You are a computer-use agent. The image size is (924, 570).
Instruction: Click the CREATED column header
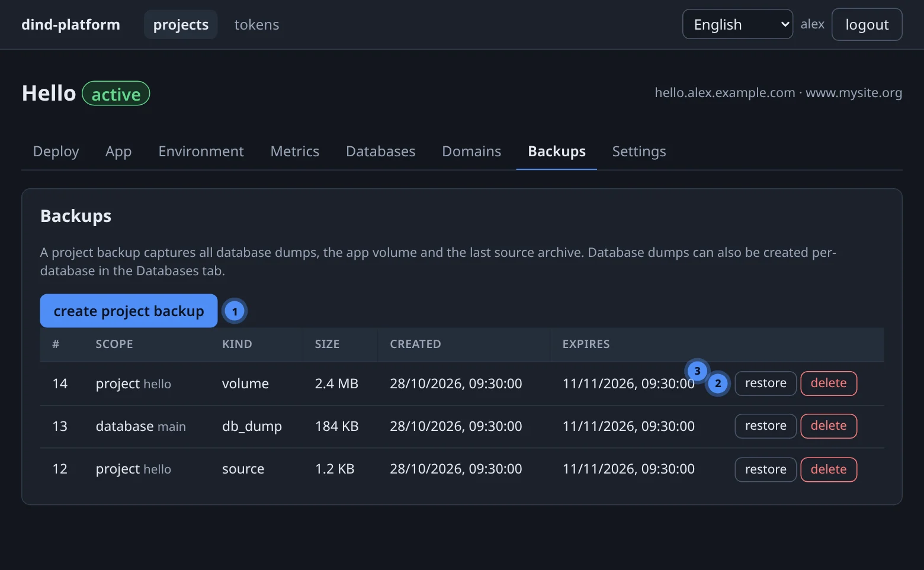pos(415,344)
